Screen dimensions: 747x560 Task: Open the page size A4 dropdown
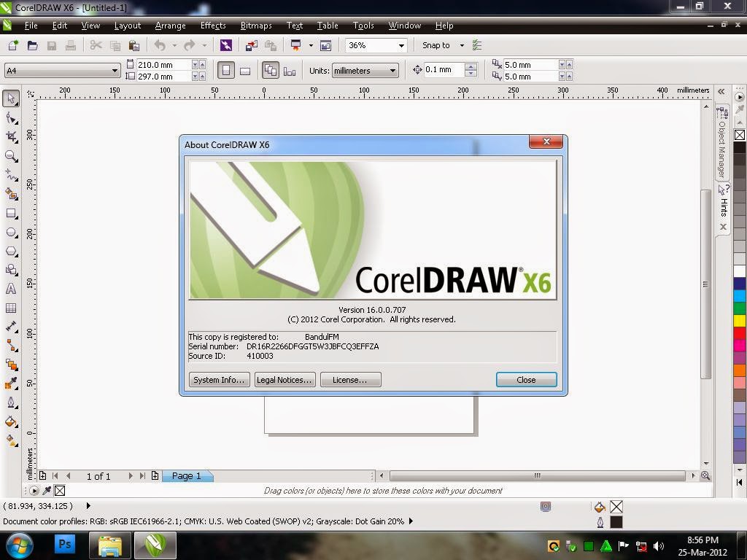click(115, 71)
